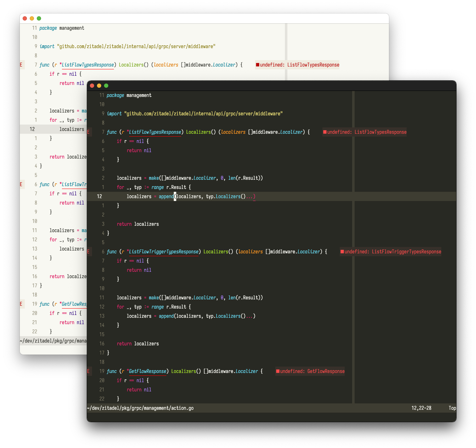This screenshot has width=476, height=448.
Task: Click the E error sign beside ListFlowTypesResponse in dark window
Action: pyautogui.click(x=88, y=132)
